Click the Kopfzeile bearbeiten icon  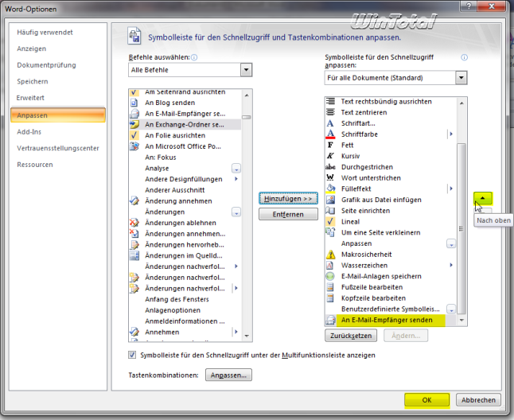[330, 298]
